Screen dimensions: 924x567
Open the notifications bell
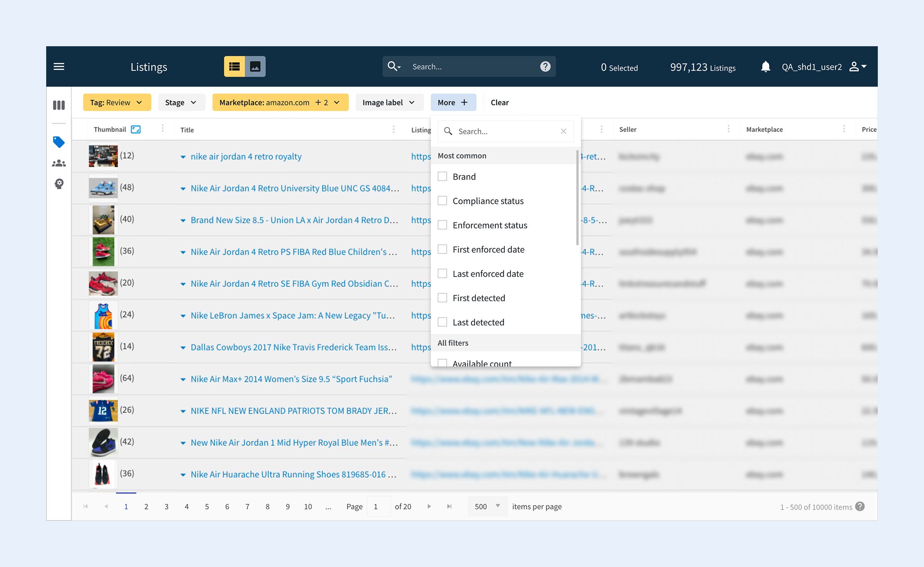click(x=765, y=67)
